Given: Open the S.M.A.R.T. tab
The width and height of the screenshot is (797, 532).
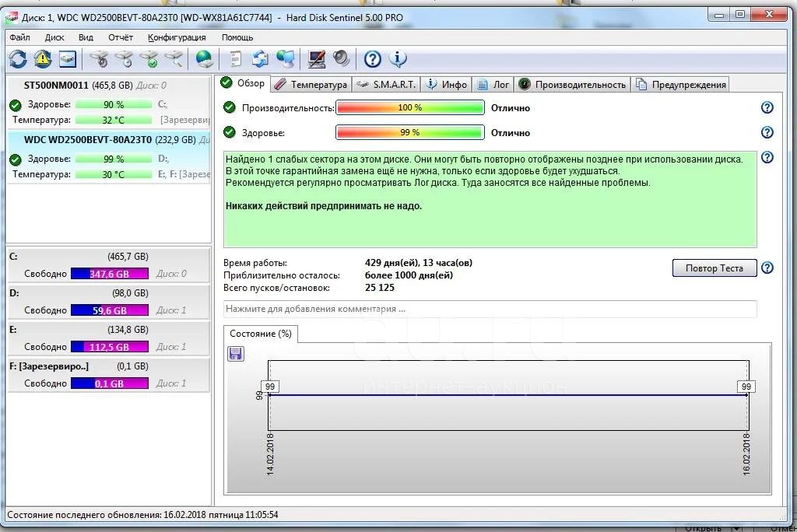Looking at the screenshot, I should coord(386,84).
